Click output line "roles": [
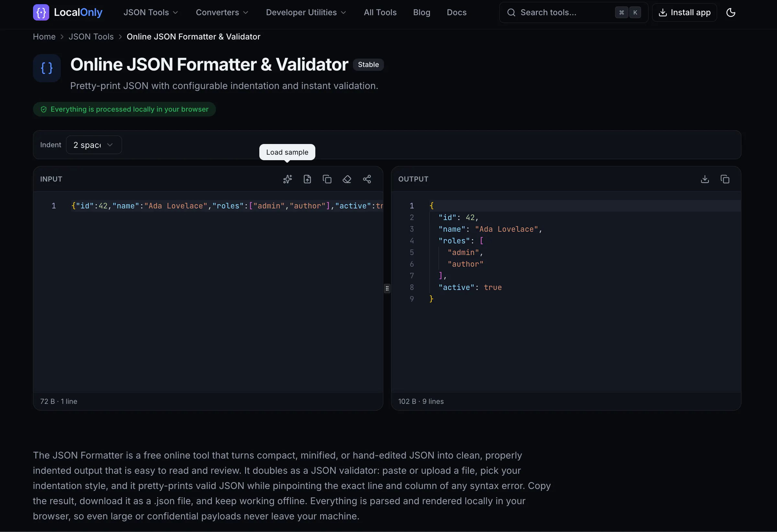This screenshot has width=777, height=532. pos(461,241)
